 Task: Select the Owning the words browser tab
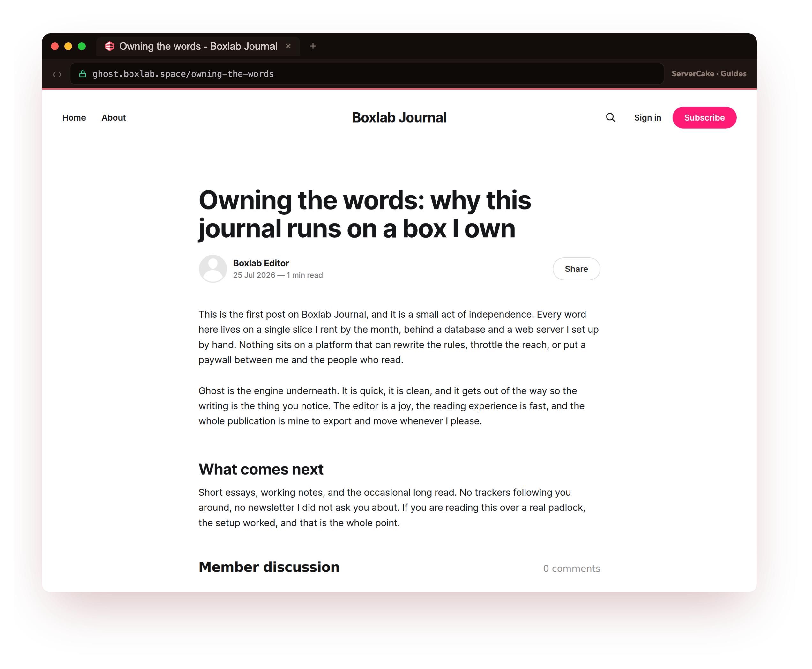coord(198,46)
